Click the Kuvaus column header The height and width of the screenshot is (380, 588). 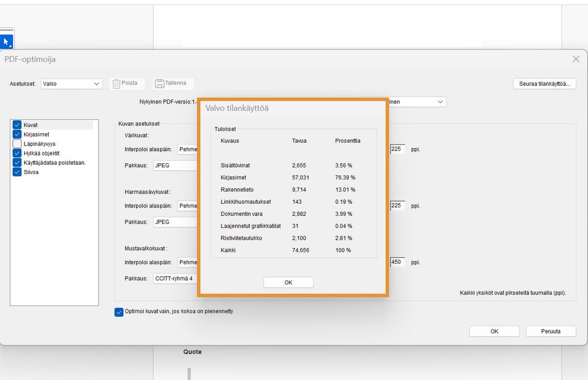[x=230, y=141]
